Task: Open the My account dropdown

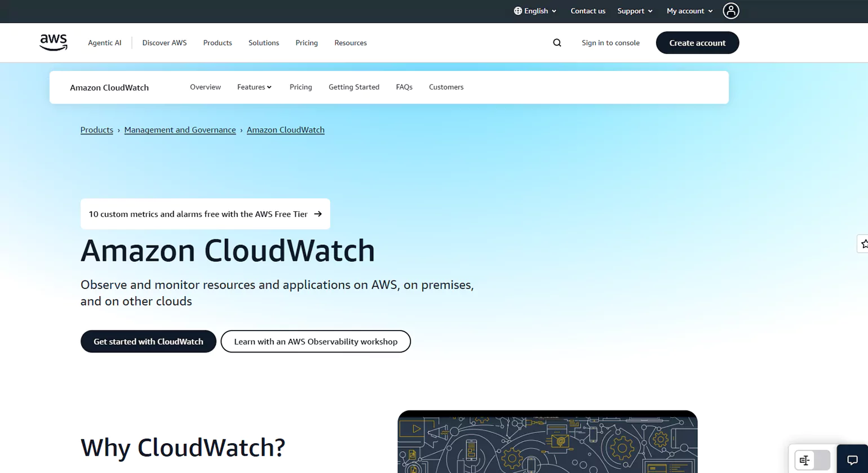Action: point(689,11)
